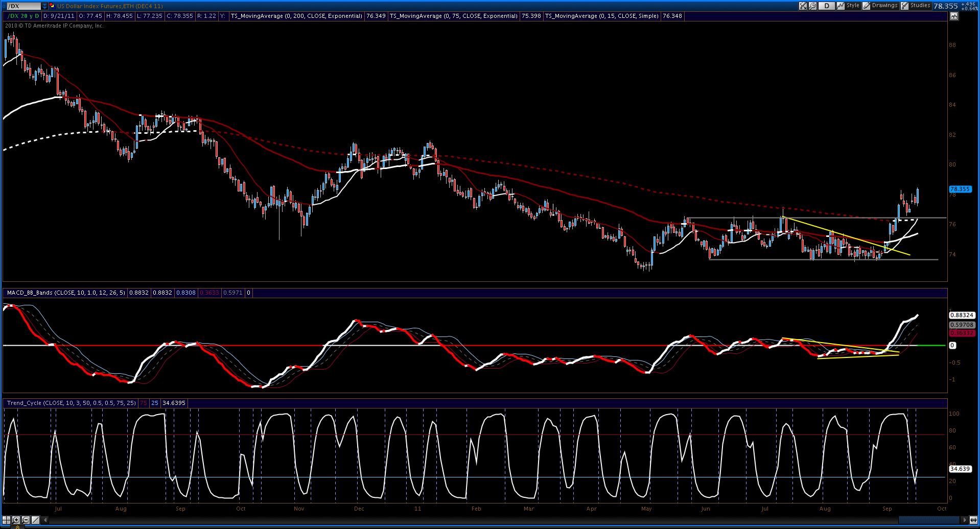Click the H: 78.455 high readout
980x529 pixels.
pyautogui.click(x=120, y=16)
